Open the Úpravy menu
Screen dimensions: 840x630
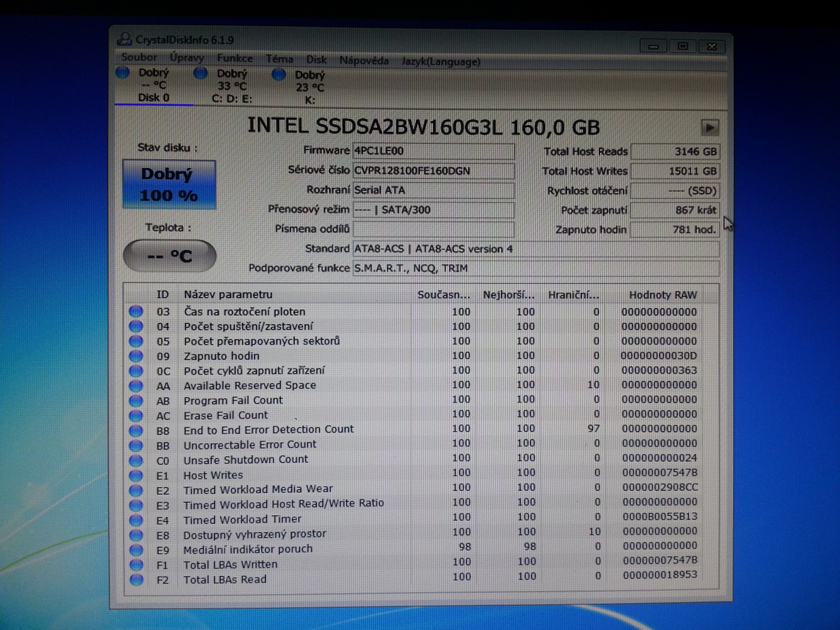click(187, 58)
